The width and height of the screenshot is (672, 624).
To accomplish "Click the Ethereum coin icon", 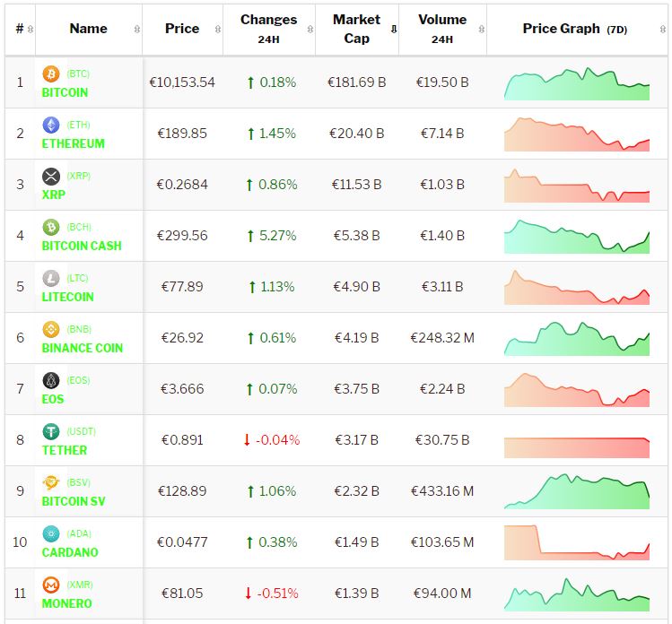I will 51,126.
